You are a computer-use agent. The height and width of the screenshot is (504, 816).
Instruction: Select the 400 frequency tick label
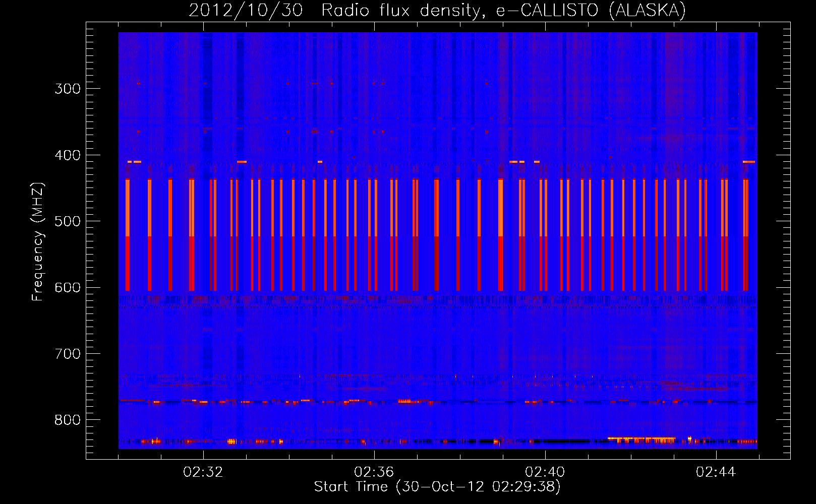pos(68,155)
